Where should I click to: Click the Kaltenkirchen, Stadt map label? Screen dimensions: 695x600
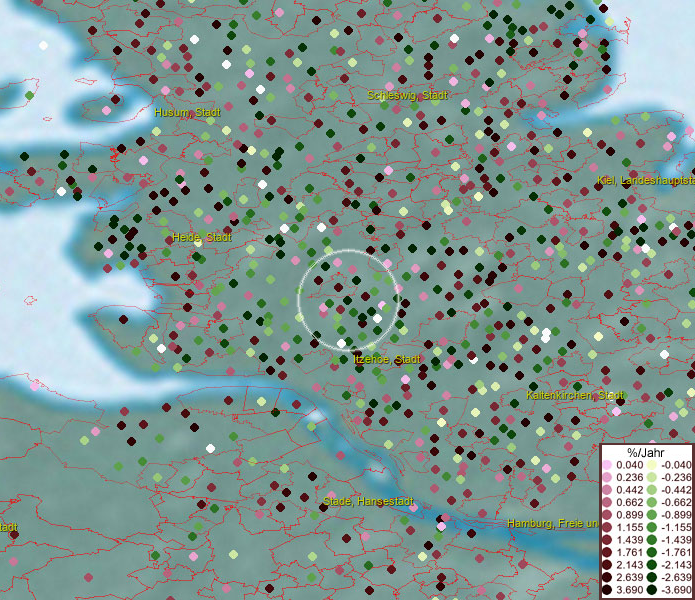pos(575,395)
